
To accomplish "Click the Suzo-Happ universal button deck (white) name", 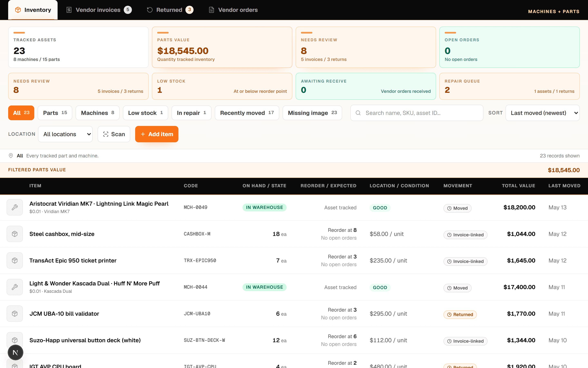I will pyautogui.click(x=85, y=340).
